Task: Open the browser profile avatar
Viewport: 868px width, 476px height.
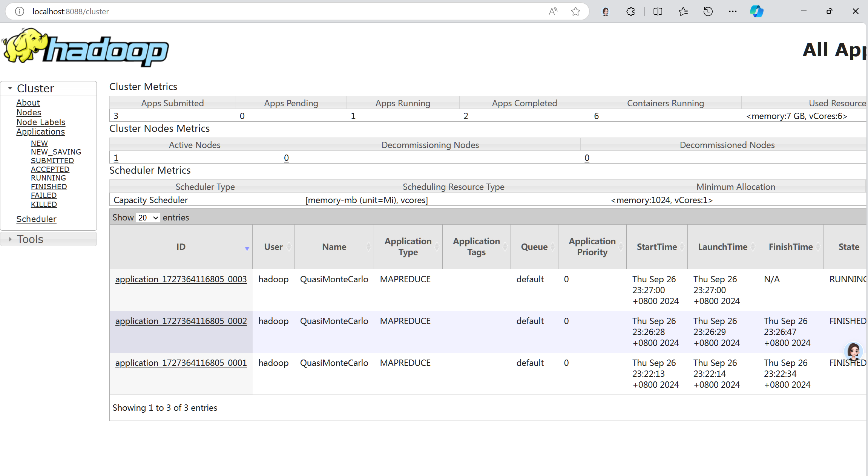Action: (606, 12)
